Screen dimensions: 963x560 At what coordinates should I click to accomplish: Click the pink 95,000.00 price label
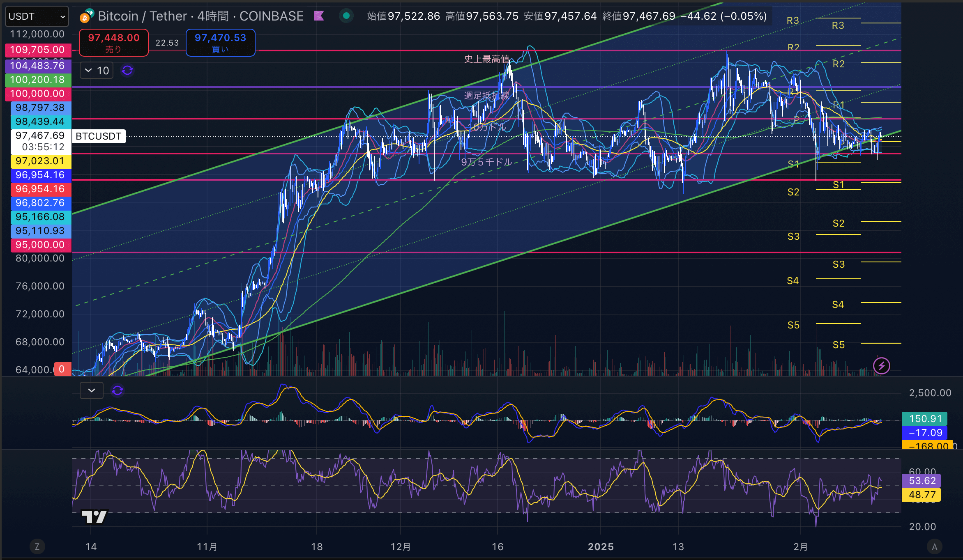pos(41,245)
